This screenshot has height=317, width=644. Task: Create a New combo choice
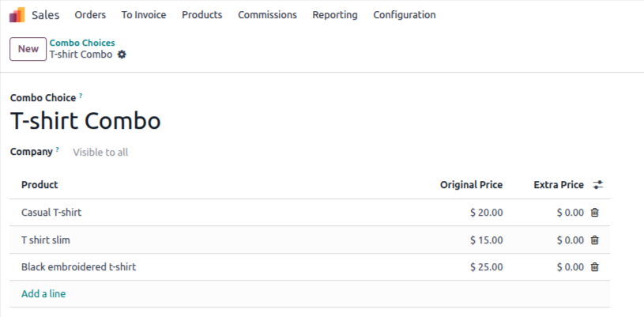(x=28, y=49)
